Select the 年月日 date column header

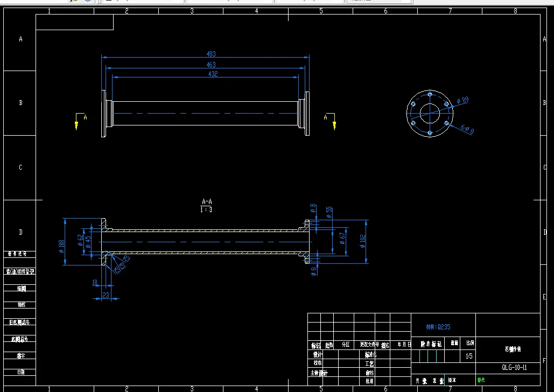[404, 344]
